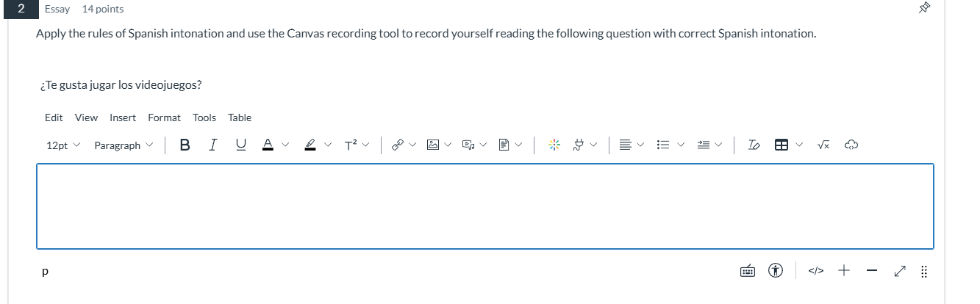
Task: Click the clear formatting icon
Action: 754,145
